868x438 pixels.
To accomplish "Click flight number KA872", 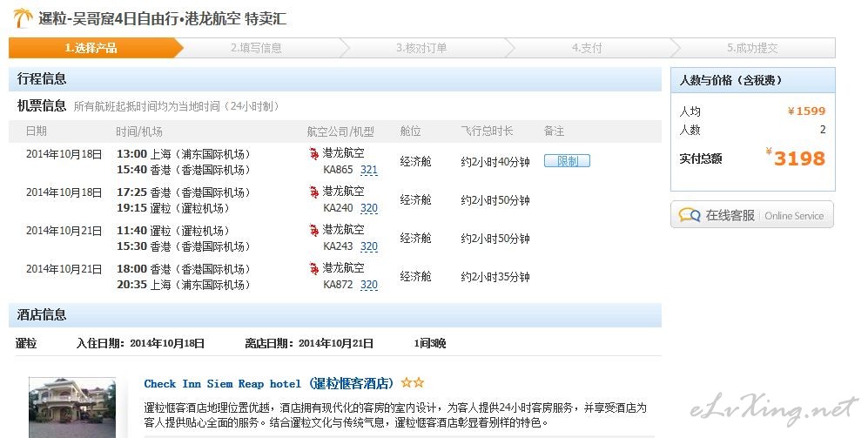I will tap(338, 284).
